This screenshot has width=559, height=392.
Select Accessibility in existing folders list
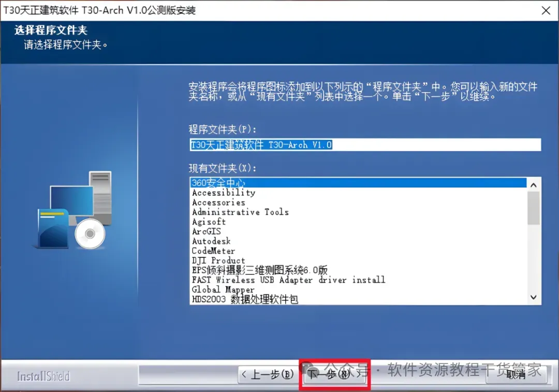(358, 193)
